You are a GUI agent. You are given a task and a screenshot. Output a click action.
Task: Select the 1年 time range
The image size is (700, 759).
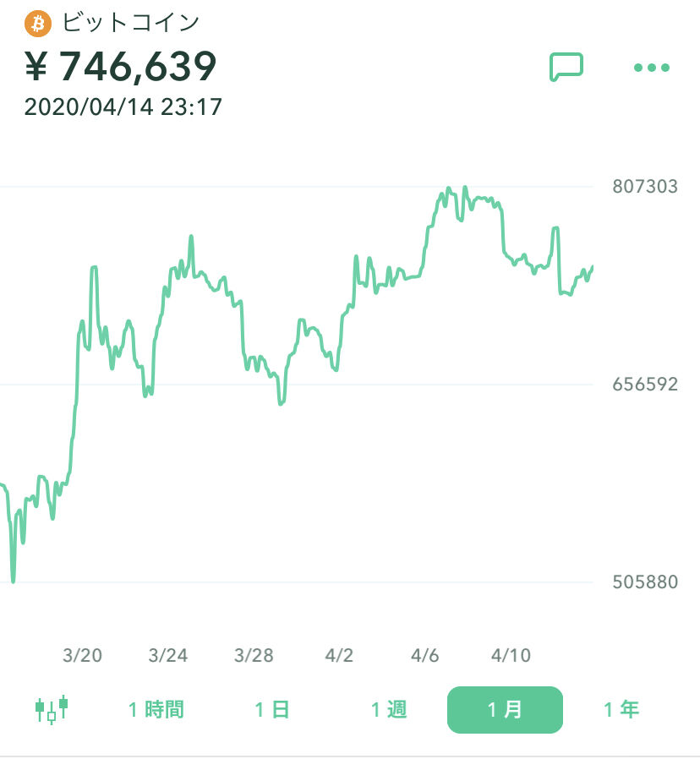pyautogui.click(x=621, y=710)
